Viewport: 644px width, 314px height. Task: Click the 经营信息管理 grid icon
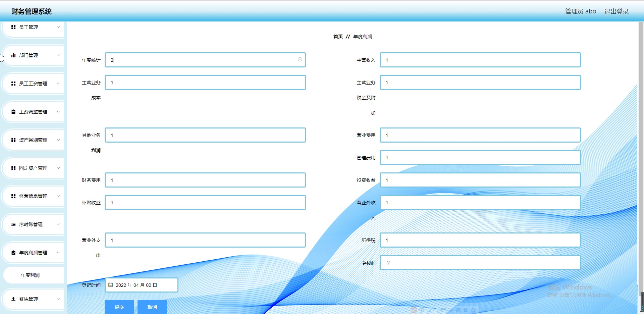pos(13,196)
